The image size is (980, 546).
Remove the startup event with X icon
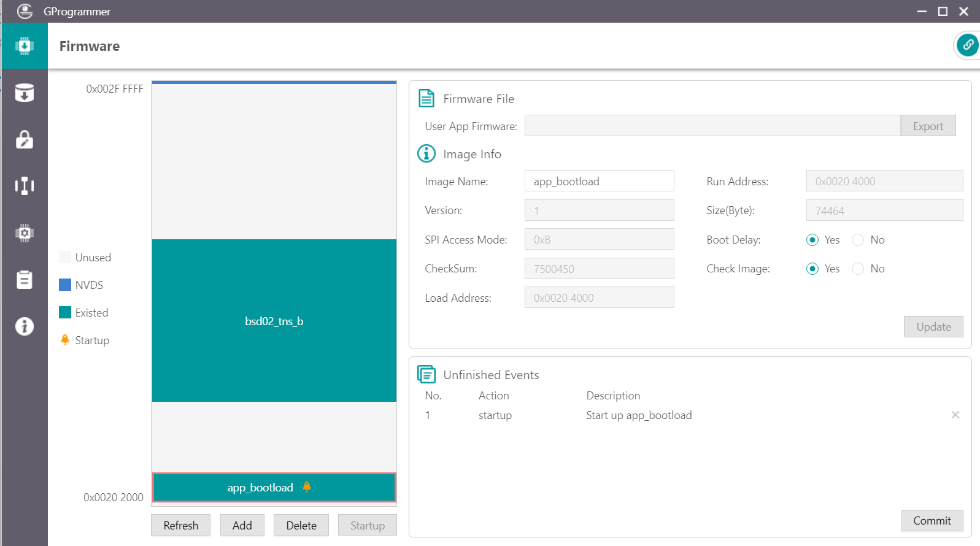(x=955, y=415)
